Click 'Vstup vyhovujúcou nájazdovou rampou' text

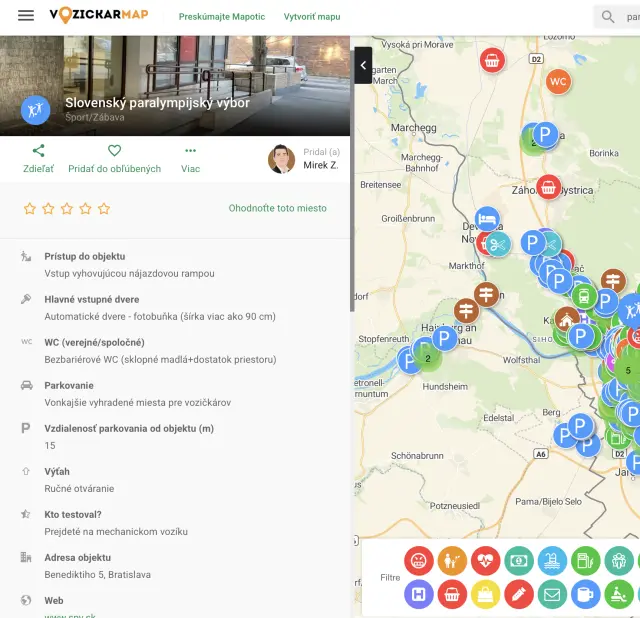tap(129, 273)
